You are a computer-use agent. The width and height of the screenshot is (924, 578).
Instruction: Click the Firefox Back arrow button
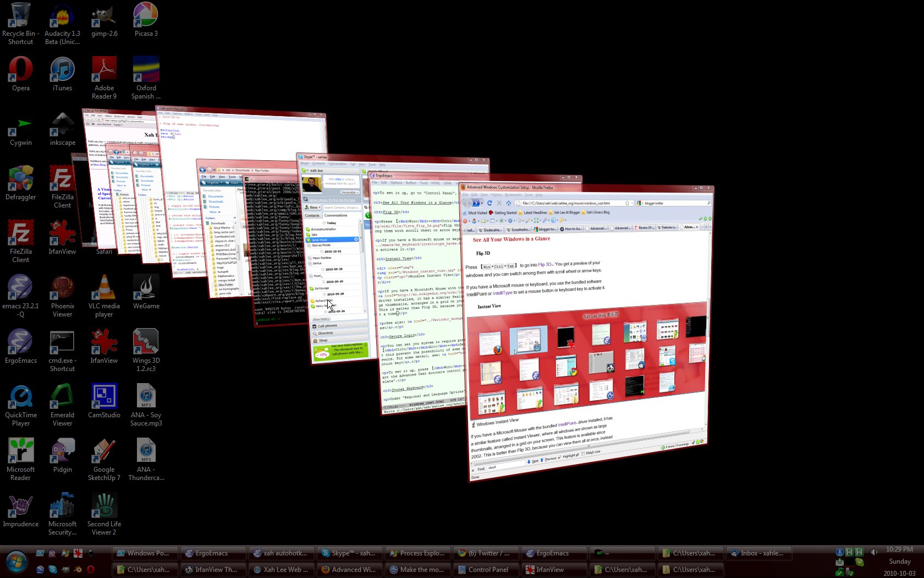[x=467, y=203]
